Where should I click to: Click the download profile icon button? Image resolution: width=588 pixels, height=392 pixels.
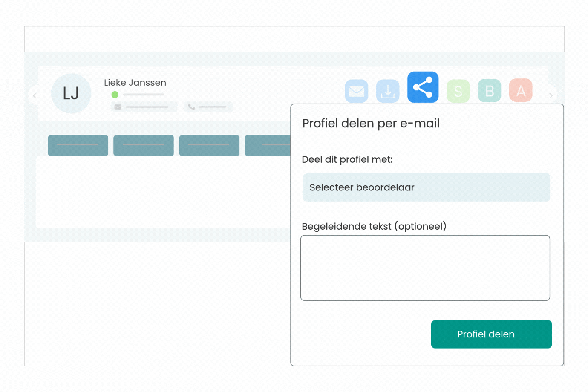click(x=388, y=91)
